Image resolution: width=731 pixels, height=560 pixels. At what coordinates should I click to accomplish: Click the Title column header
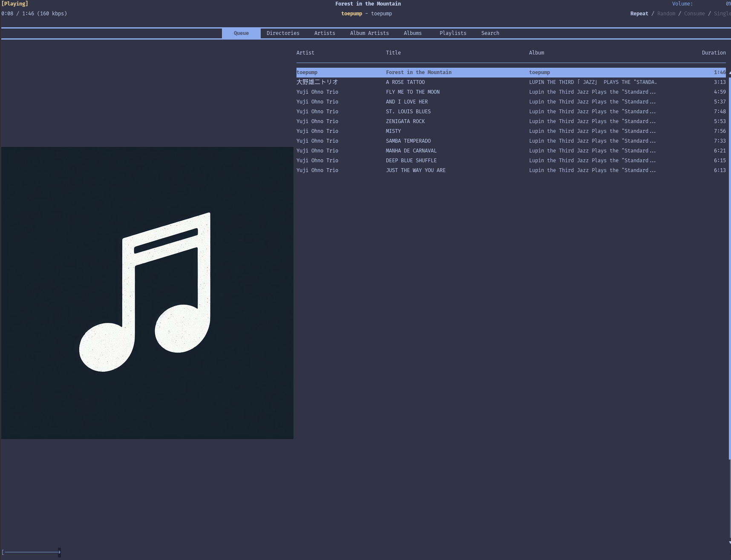pyautogui.click(x=393, y=53)
